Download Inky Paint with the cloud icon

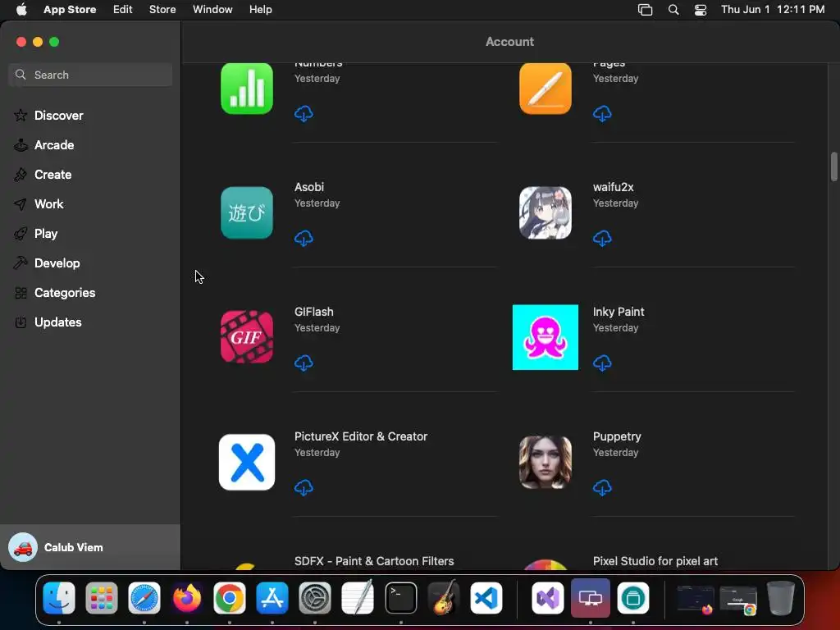(602, 363)
